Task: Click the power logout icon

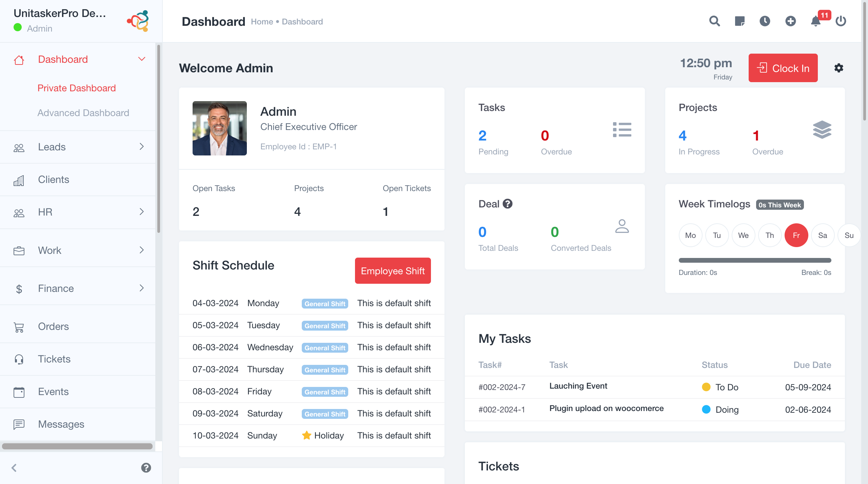Action: click(841, 21)
